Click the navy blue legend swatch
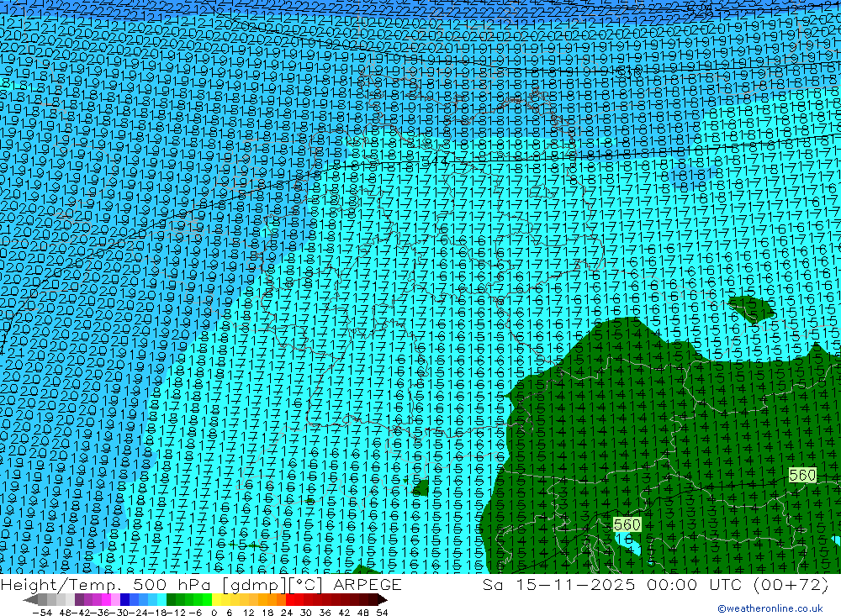Screen dimensions: 841x616 click(x=124, y=600)
